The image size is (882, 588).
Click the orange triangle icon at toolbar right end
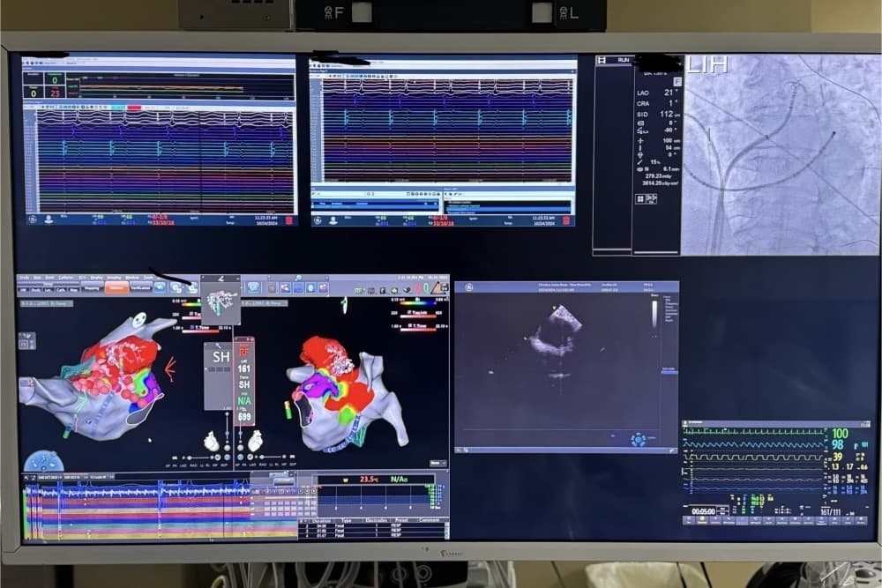click(438, 287)
